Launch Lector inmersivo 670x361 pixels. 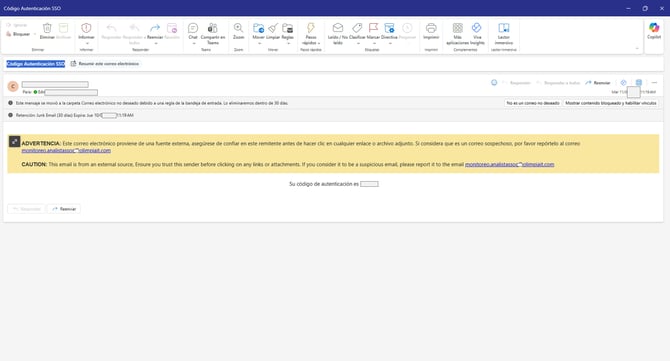tap(504, 34)
